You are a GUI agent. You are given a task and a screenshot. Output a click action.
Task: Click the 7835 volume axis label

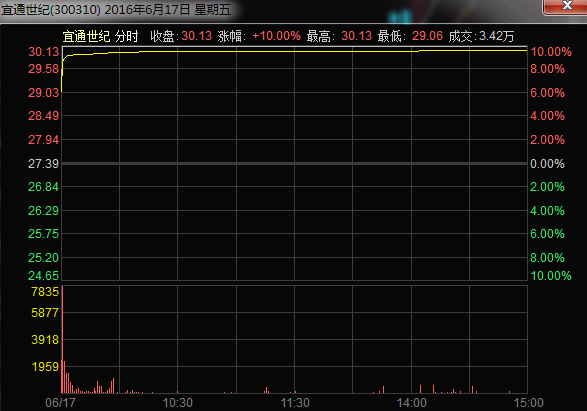point(45,292)
